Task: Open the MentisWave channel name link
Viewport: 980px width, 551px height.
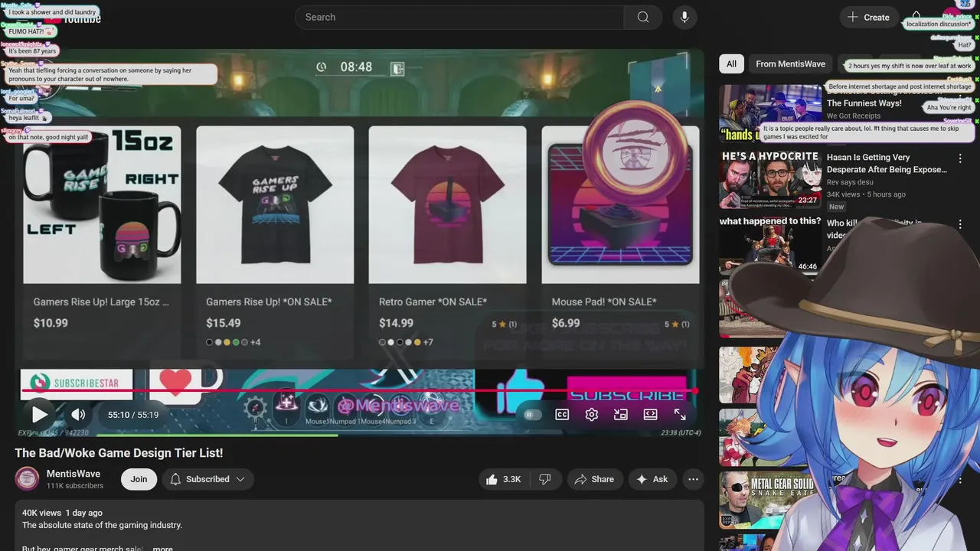Action: coord(73,474)
